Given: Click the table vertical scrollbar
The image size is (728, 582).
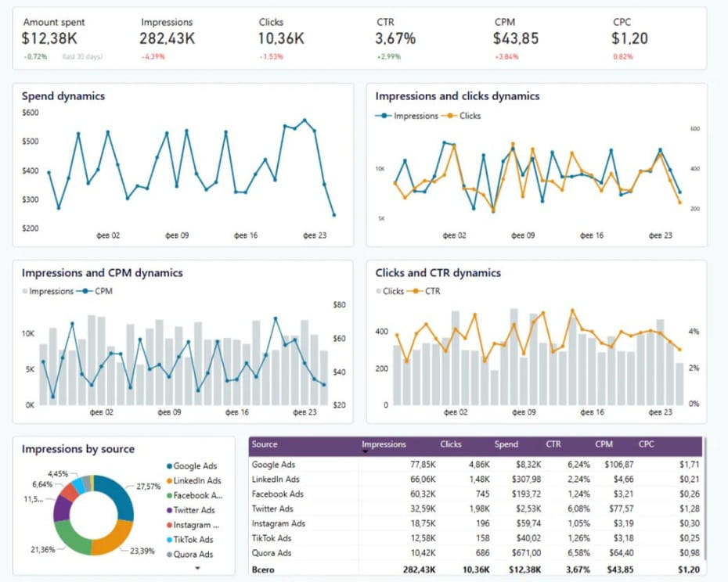Looking at the screenshot, I should 705,499.
